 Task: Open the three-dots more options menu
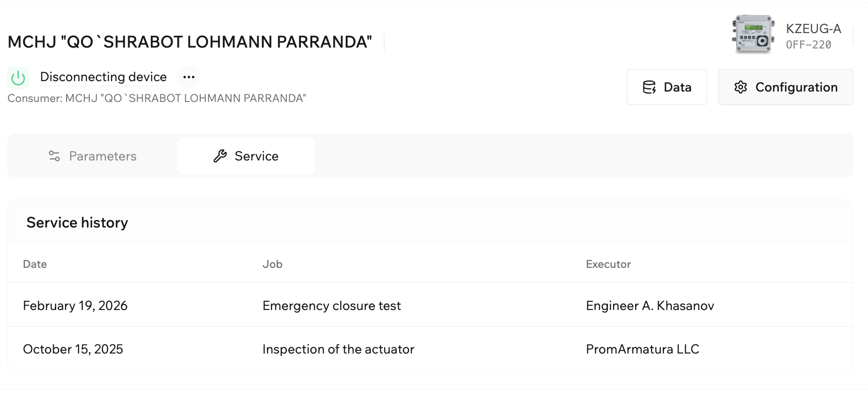coord(189,77)
